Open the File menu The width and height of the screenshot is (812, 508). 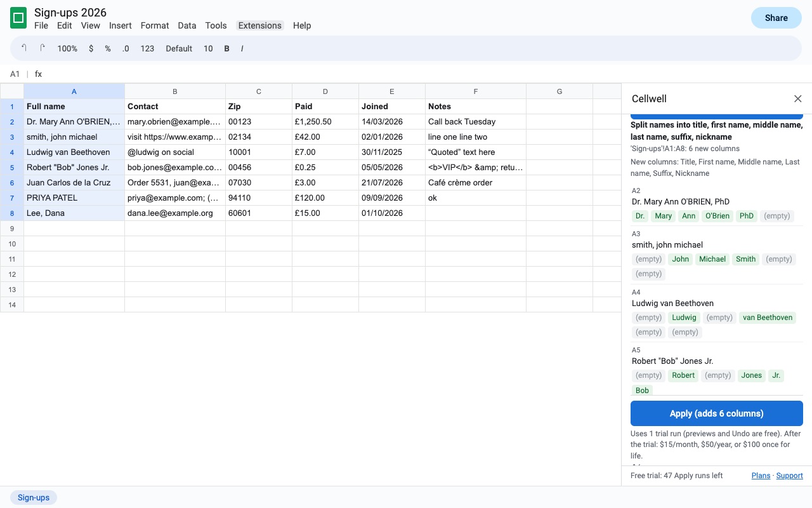(x=41, y=25)
